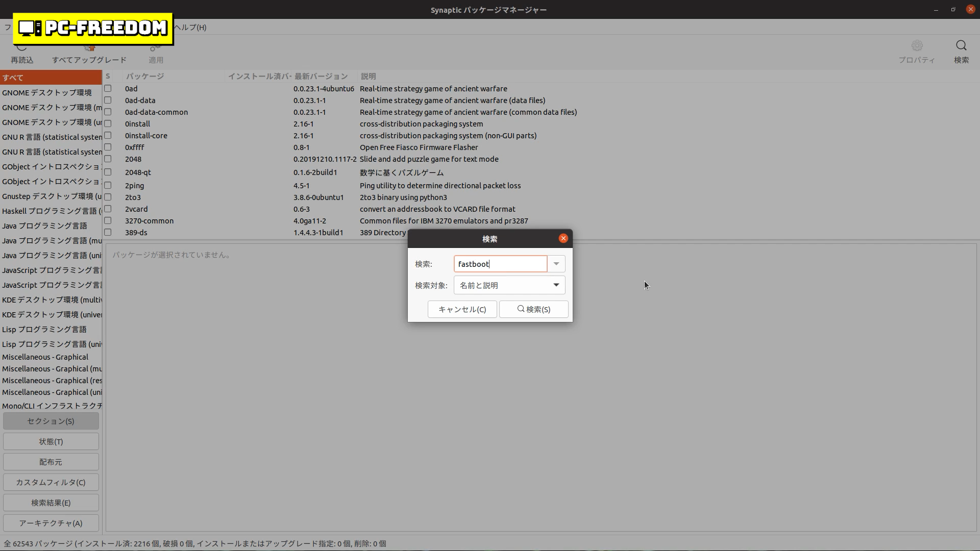Screen dimensions: 980x551
Task: Open the search history dropdown arrow
Action: point(556,264)
